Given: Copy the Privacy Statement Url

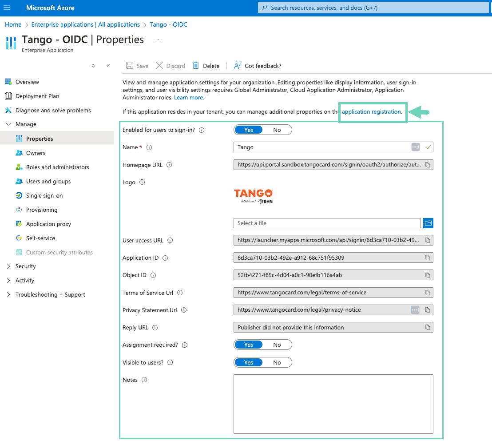Looking at the screenshot, I should tap(427, 310).
